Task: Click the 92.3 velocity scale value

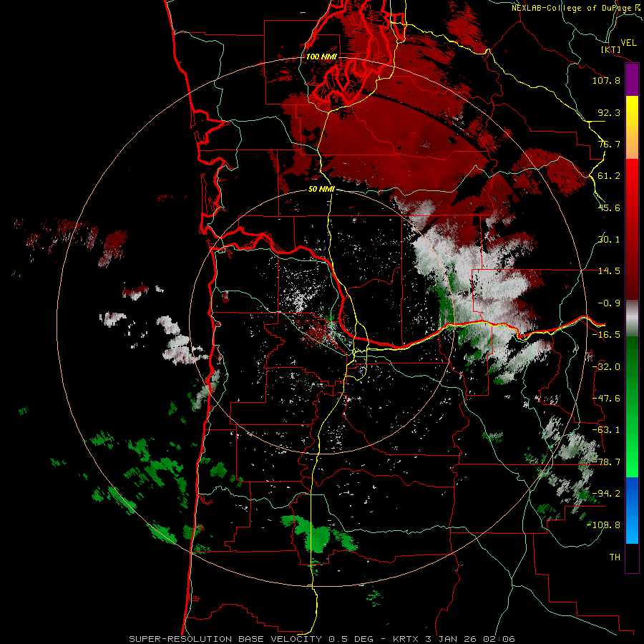Action: [609, 112]
